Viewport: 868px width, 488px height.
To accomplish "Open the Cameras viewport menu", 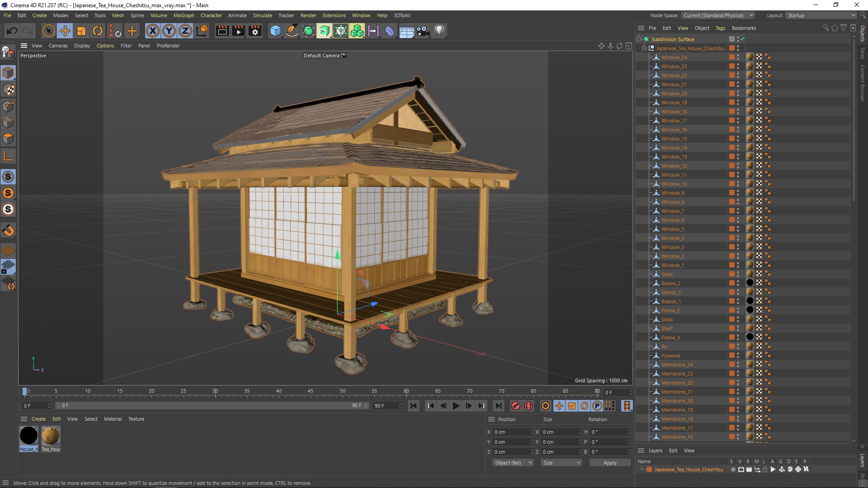I will (58, 46).
